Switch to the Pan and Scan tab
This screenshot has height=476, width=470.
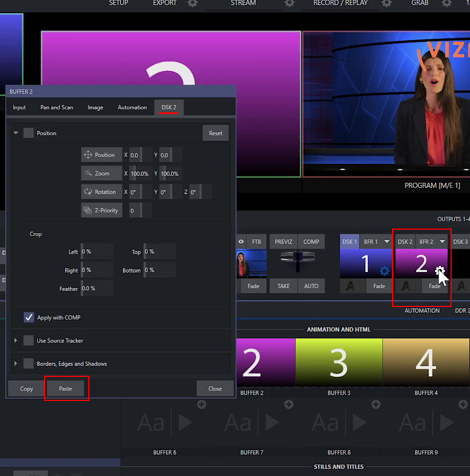coord(57,108)
